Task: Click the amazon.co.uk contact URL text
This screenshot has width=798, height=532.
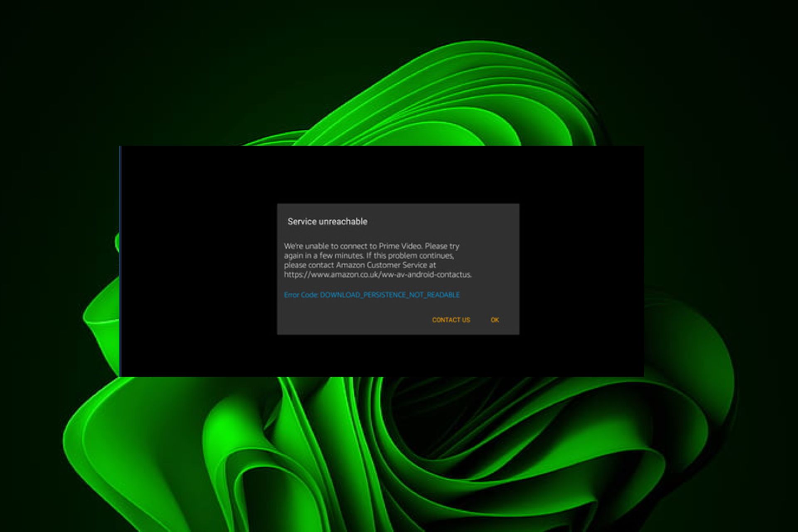Action: 378,274
